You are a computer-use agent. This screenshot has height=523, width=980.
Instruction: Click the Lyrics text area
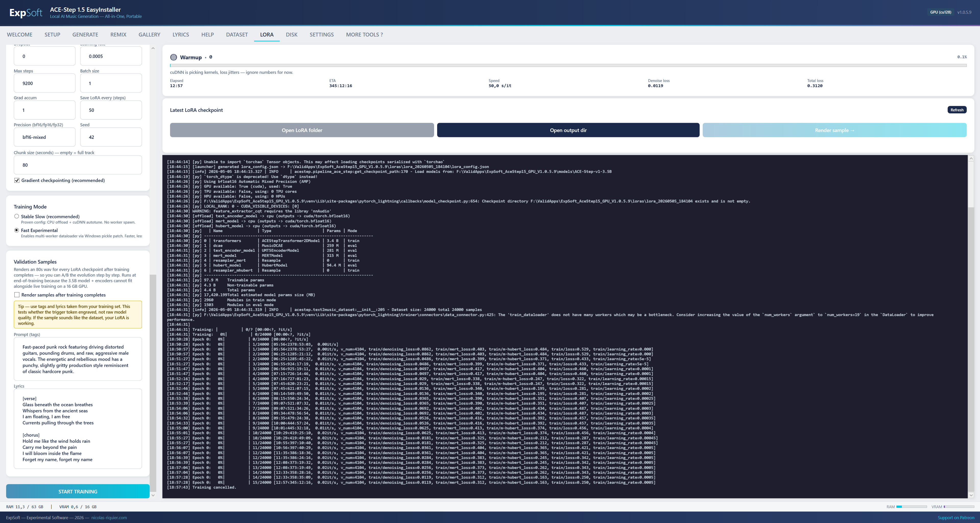[78, 429]
